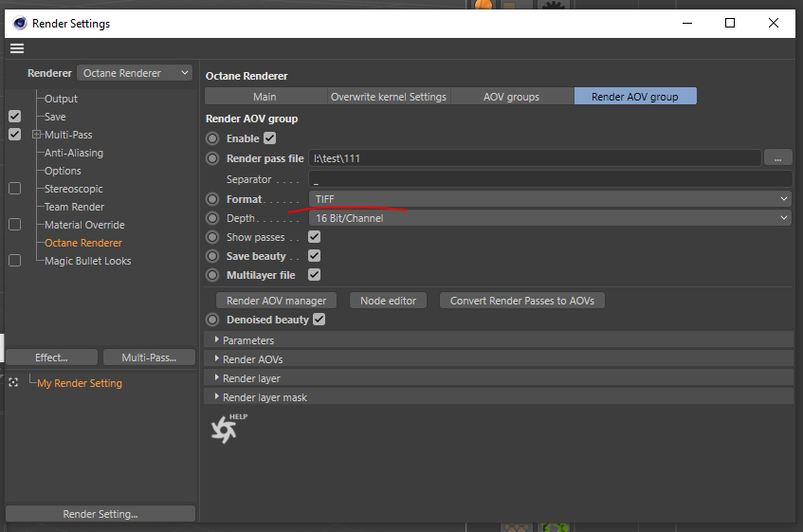This screenshot has height=532, width=803.
Task: Select Multi-Pass label in settings tree
Action: pyautogui.click(x=68, y=135)
